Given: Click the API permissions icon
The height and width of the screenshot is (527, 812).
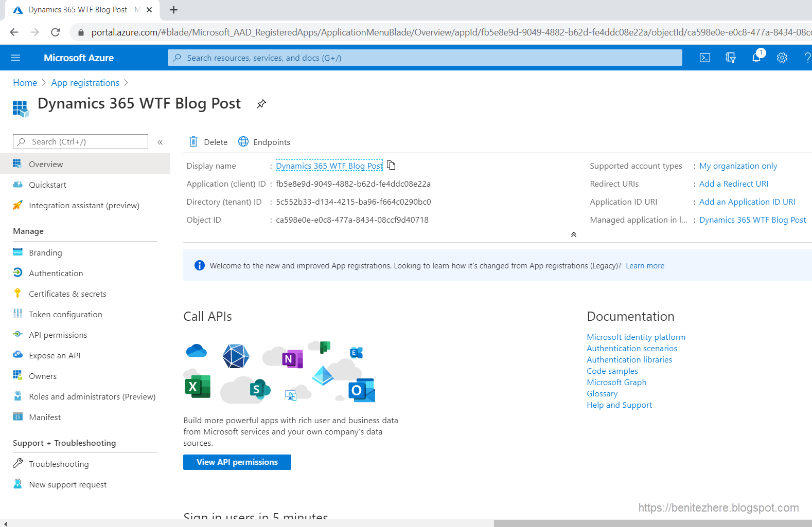Looking at the screenshot, I should tap(17, 334).
